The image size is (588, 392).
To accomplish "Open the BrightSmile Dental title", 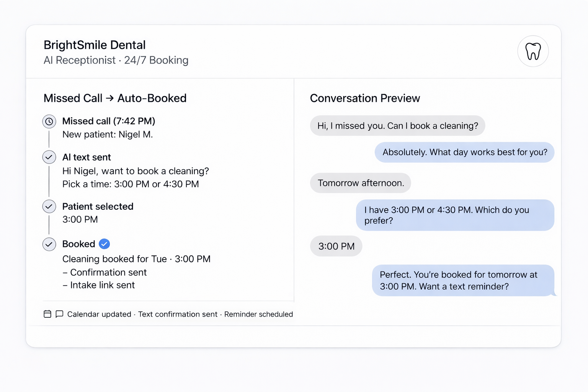I will coord(95,45).
